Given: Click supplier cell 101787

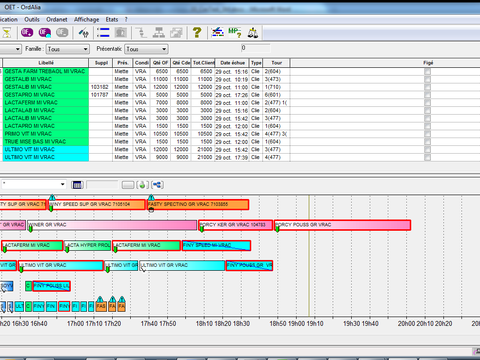Looking at the screenshot, I should (x=100, y=95).
